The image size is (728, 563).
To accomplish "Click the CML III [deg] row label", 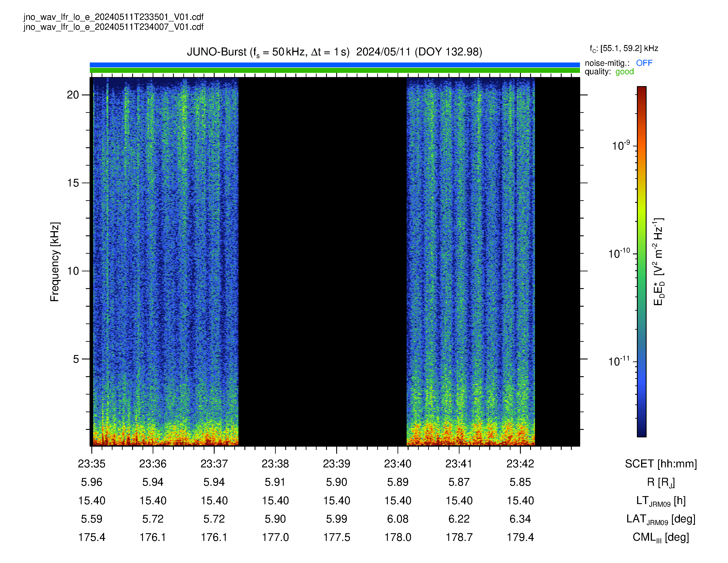I will coord(661,538).
